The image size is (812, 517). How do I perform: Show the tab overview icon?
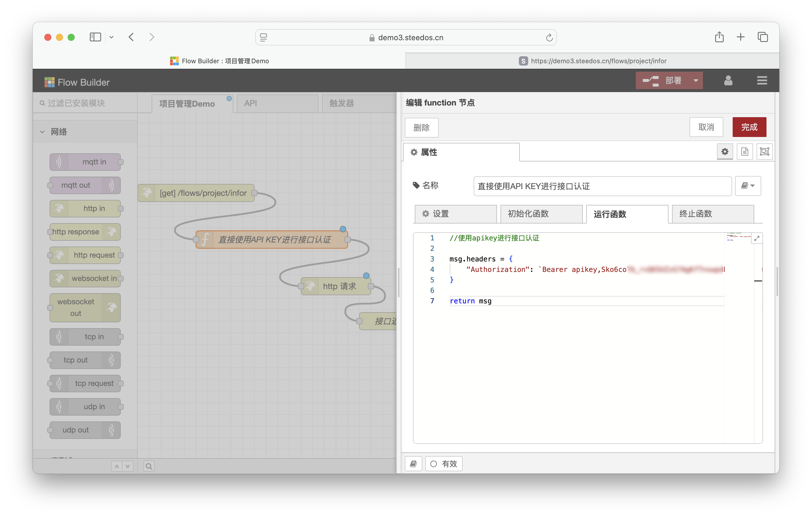pyautogui.click(x=762, y=37)
